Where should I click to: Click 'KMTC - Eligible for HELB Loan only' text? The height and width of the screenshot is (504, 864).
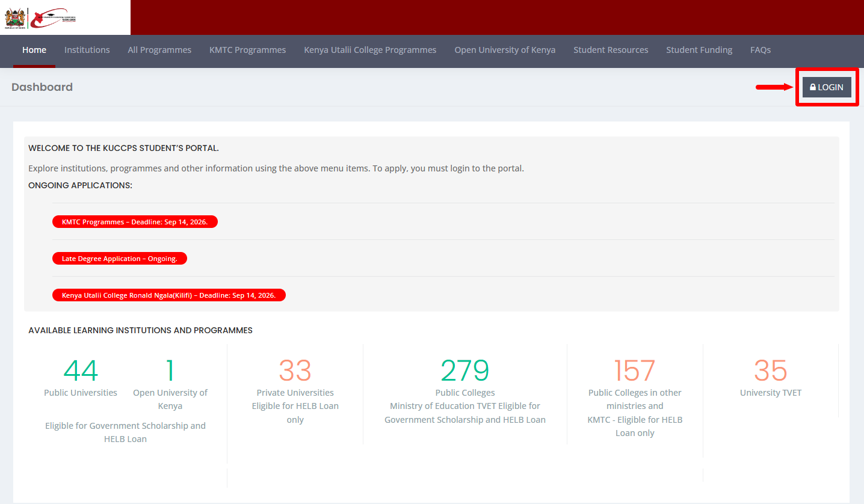click(635, 426)
